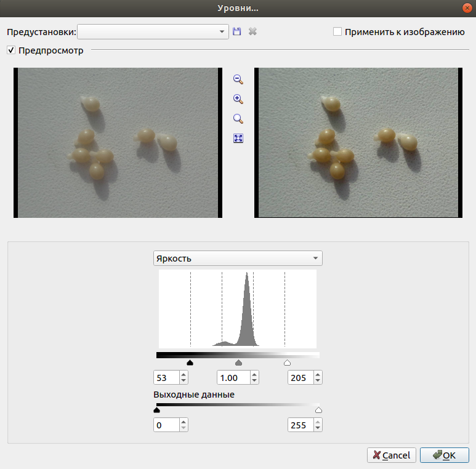Screen dimensions: 476x469
Task: Click the adjusted preview image on the right
Action: (357, 142)
